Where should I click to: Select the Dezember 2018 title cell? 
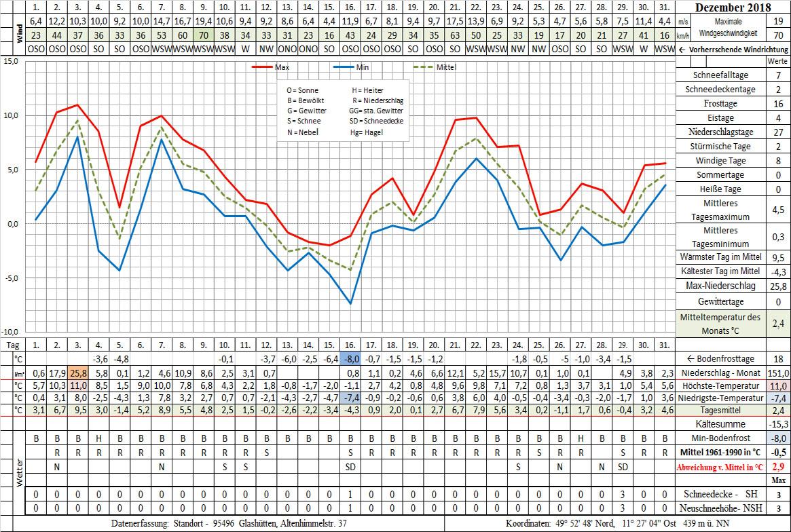pyautogui.click(x=733, y=8)
